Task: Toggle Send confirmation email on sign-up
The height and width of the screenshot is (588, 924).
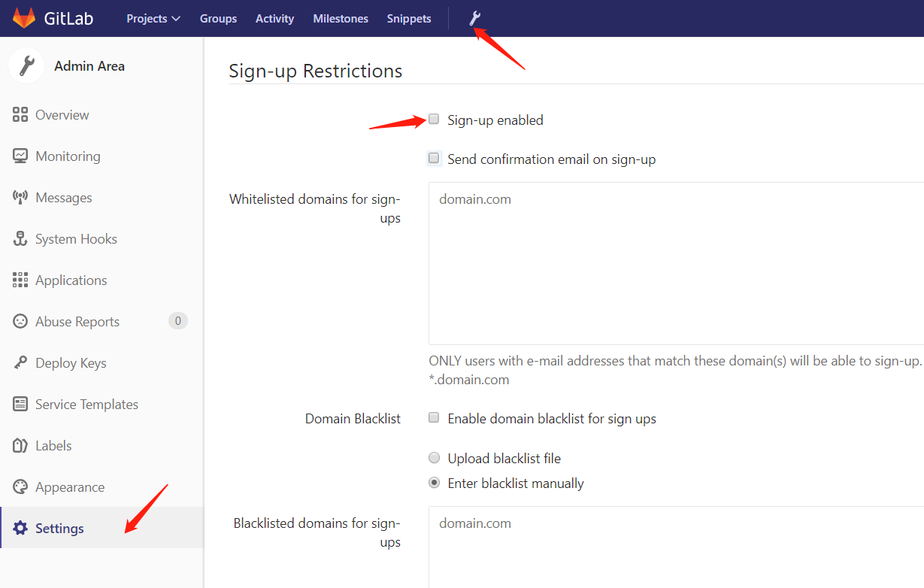Action: [x=434, y=159]
